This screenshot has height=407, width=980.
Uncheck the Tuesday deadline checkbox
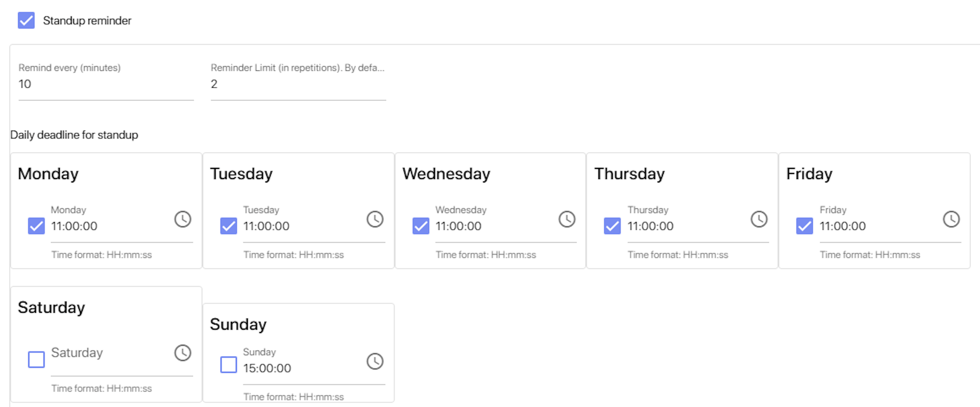229,225
